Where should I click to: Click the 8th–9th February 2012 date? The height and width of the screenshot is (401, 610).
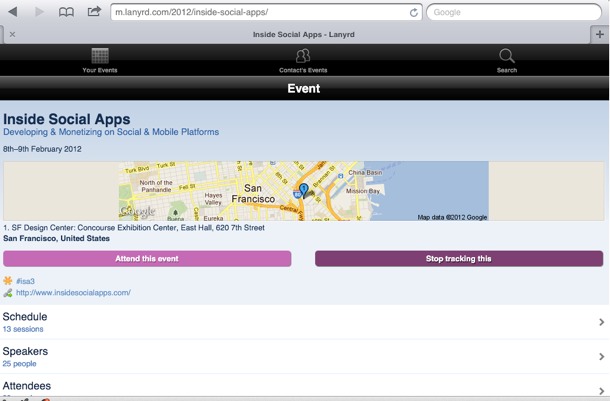point(42,149)
